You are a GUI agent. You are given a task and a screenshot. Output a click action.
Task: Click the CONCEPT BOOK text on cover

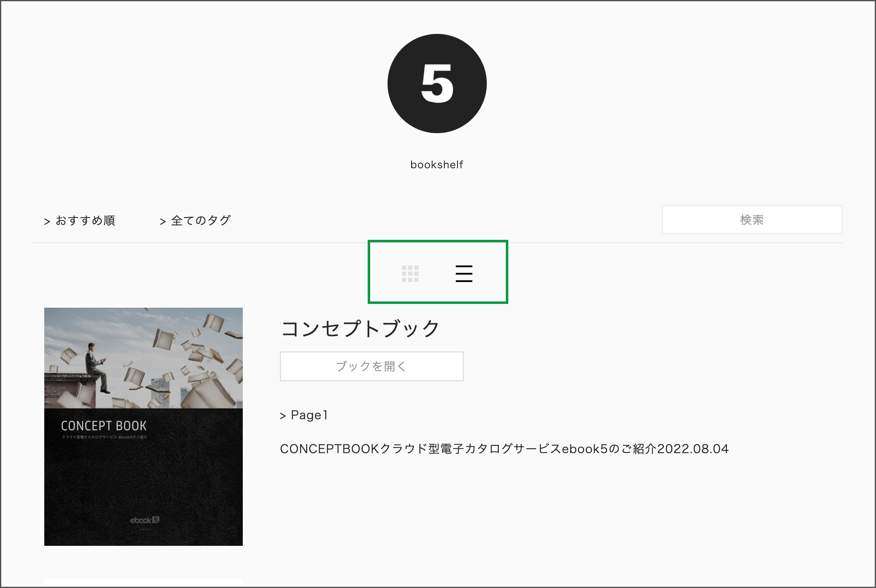(x=104, y=426)
